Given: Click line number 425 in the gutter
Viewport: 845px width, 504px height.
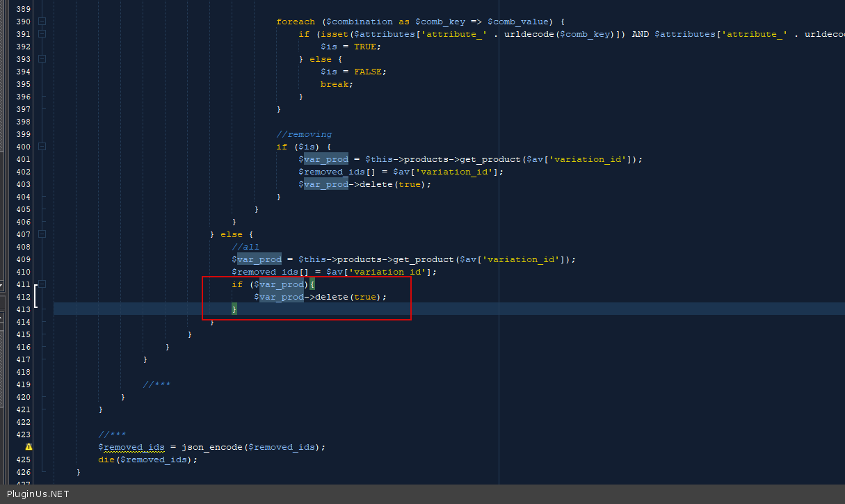Looking at the screenshot, I should 23,460.
